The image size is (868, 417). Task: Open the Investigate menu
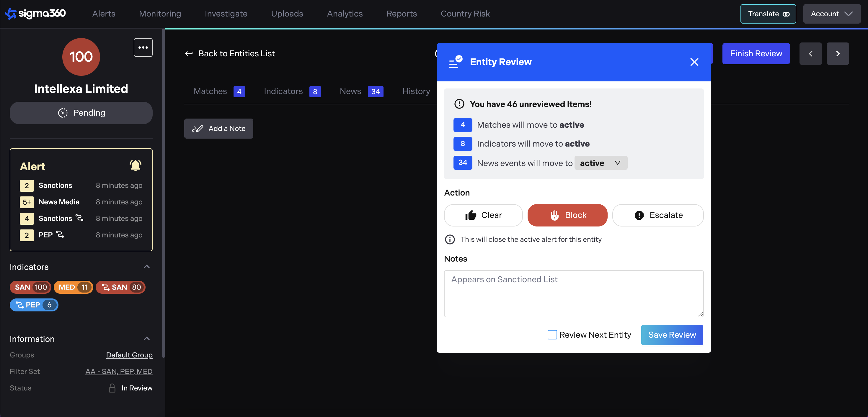[x=226, y=14]
